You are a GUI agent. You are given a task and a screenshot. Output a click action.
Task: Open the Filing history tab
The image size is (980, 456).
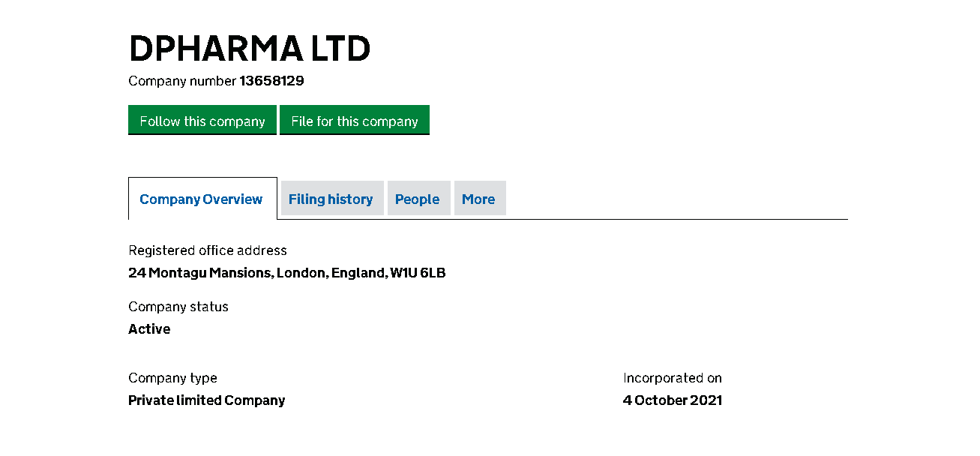coord(331,199)
